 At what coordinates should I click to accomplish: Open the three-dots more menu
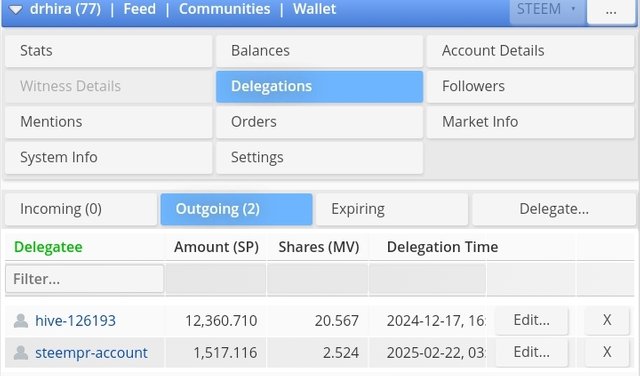pyautogui.click(x=611, y=11)
